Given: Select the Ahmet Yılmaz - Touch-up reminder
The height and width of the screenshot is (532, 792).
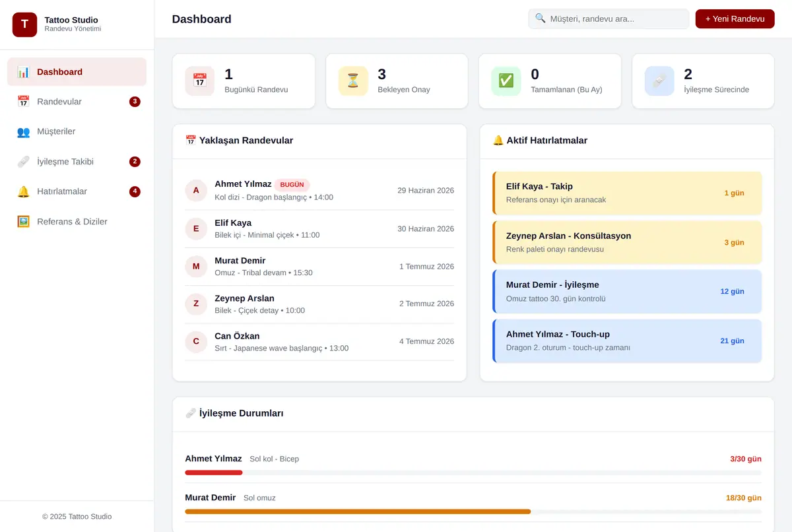Looking at the screenshot, I should click(x=627, y=341).
